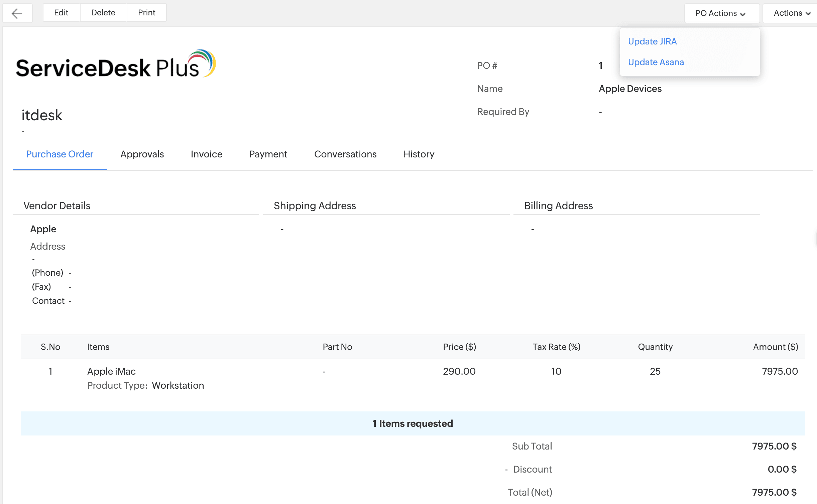View the Conversations tab
The image size is (817, 504).
(345, 154)
